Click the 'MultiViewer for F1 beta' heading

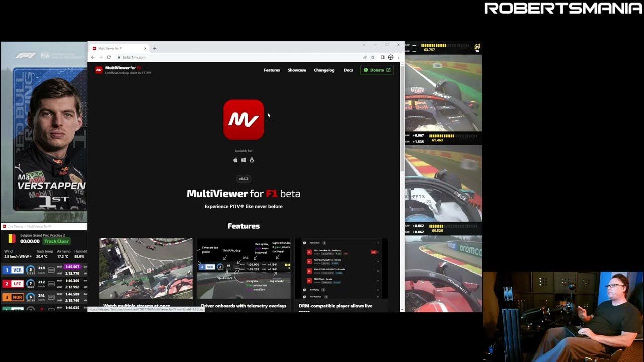[x=244, y=194]
